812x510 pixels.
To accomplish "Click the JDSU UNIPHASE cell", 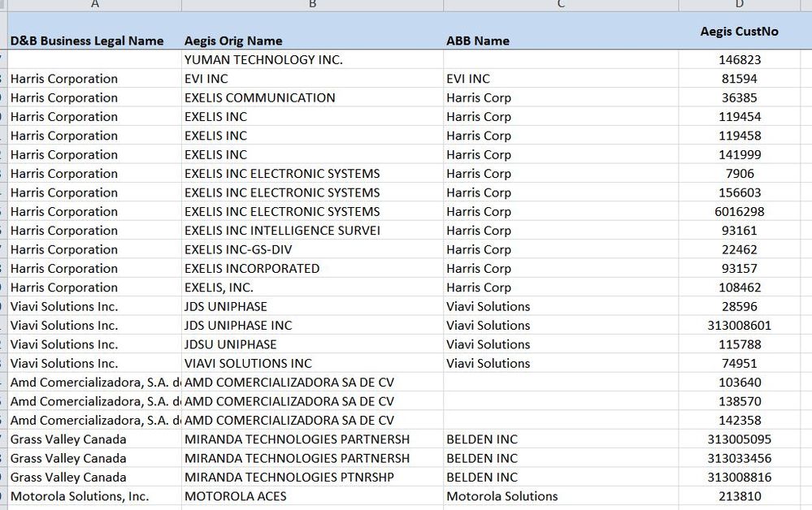I will (312, 344).
